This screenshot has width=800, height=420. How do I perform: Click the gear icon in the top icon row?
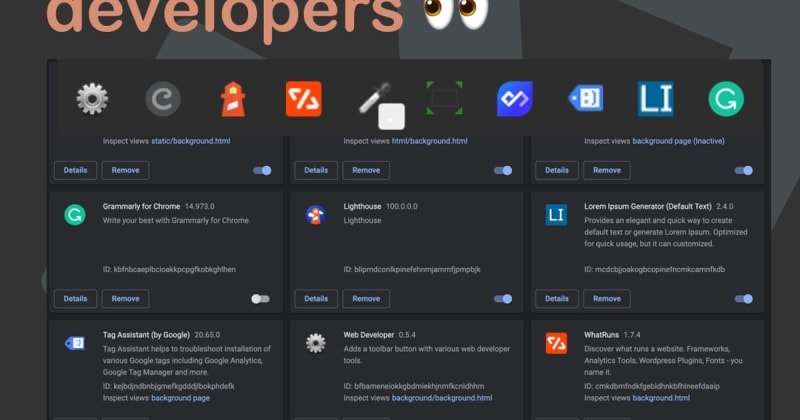point(92,99)
